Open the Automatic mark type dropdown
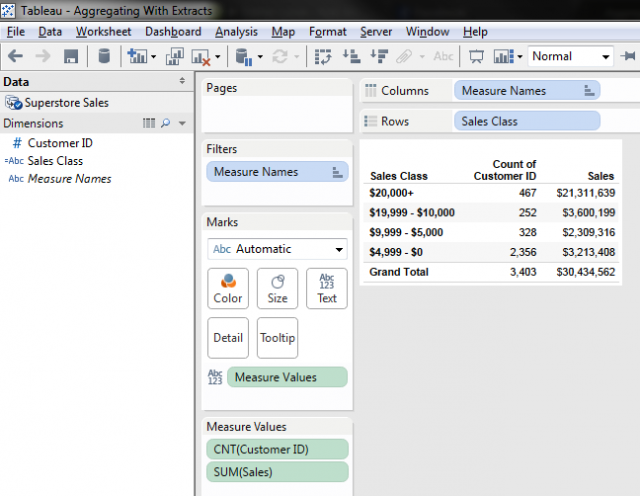 [277, 249]
